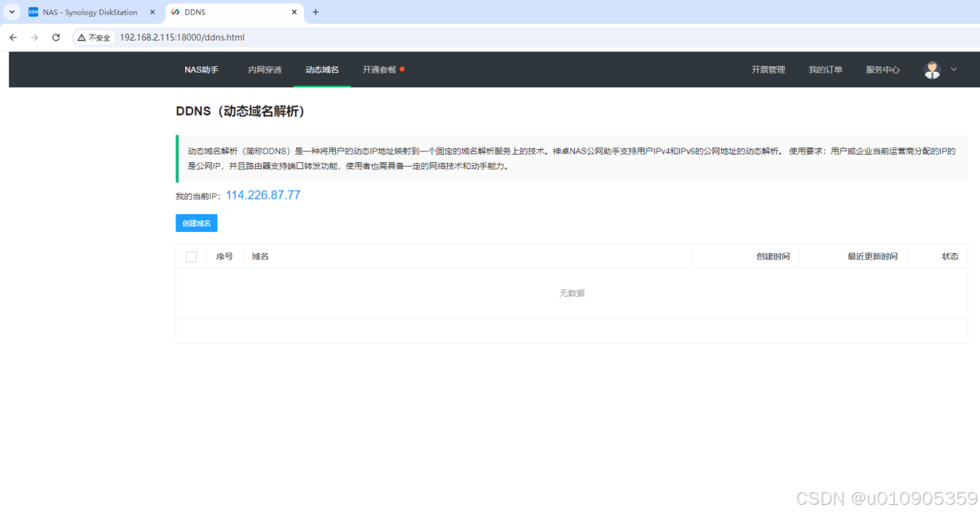Click the not-secure warning icon
The height and width of the screenshot is (515, 980).
pyautogui.click(x=82, y=37)
